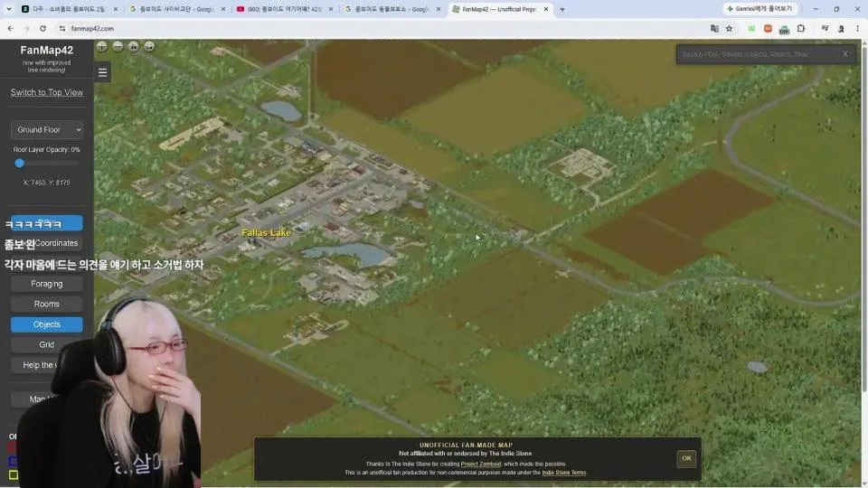Go back with browser back arrow

tap(11, 28)
